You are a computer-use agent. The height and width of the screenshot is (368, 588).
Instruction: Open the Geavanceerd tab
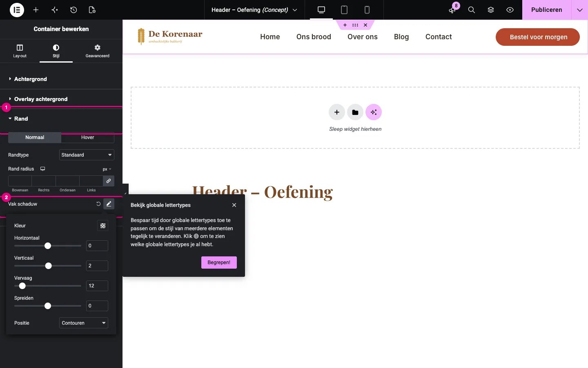(97, 51)
